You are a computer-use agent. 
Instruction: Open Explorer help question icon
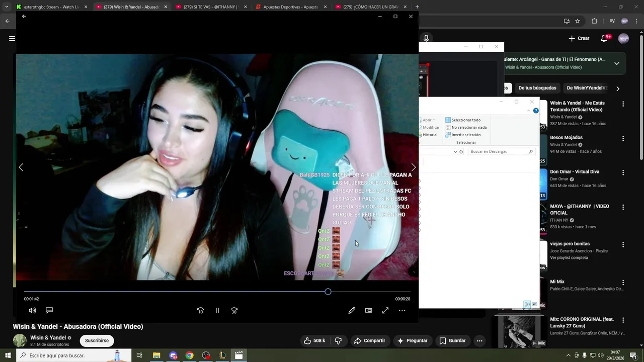(536, 111)
